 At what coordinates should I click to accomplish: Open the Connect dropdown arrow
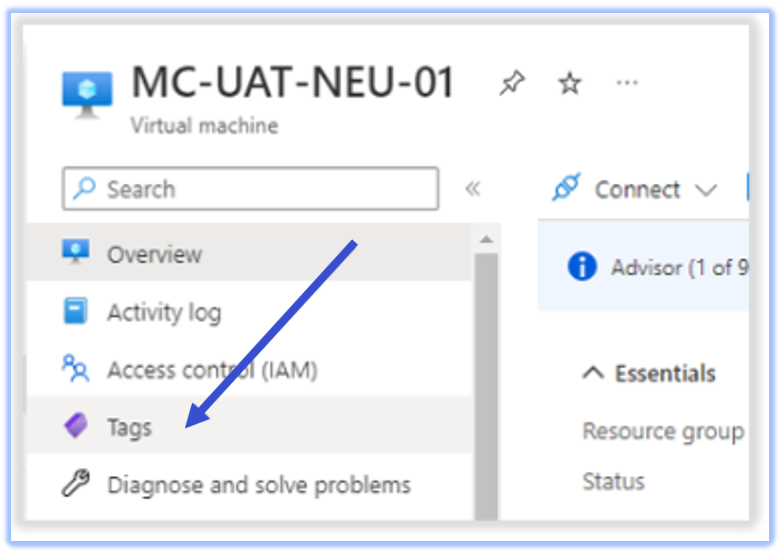(x=706, y=189)
